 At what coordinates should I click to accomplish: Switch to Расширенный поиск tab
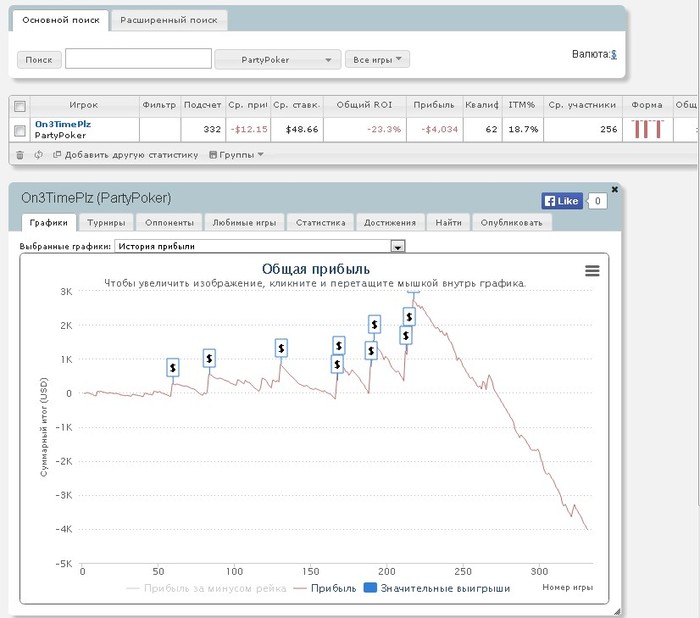coord(169,20)
